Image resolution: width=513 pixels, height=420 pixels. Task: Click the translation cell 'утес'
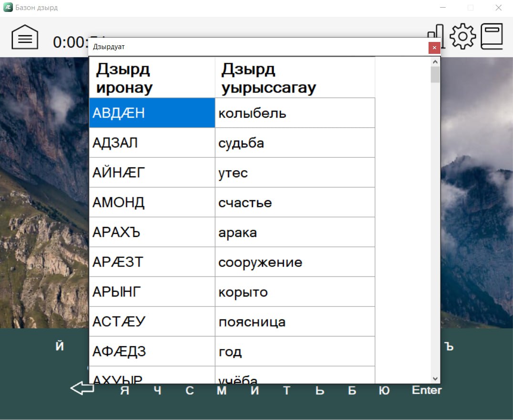pos(294,173)
